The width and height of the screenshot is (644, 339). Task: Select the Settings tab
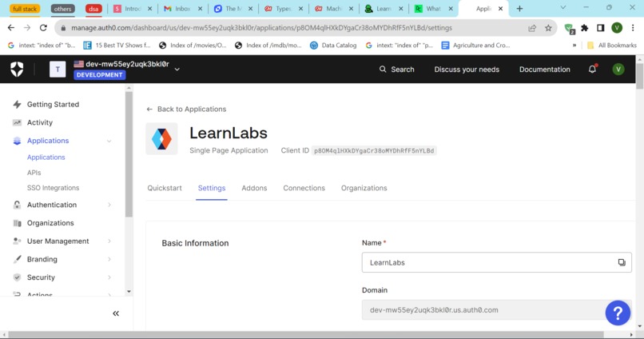(212, 188)
